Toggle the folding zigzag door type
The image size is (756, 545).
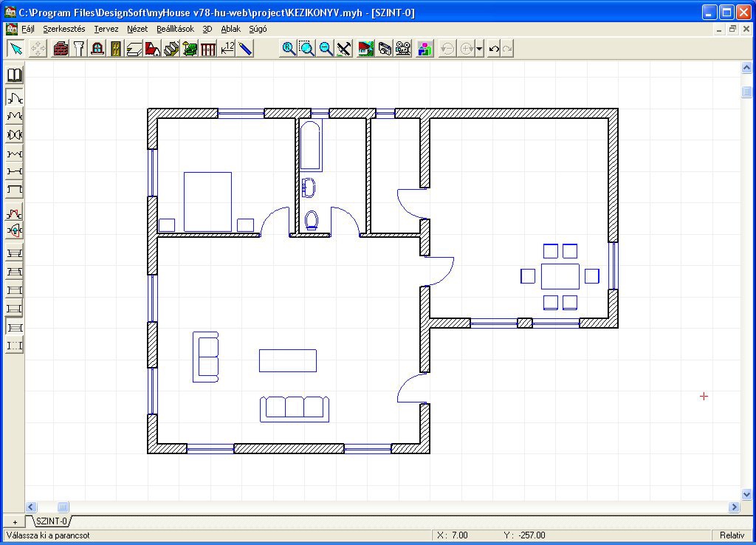15,153
